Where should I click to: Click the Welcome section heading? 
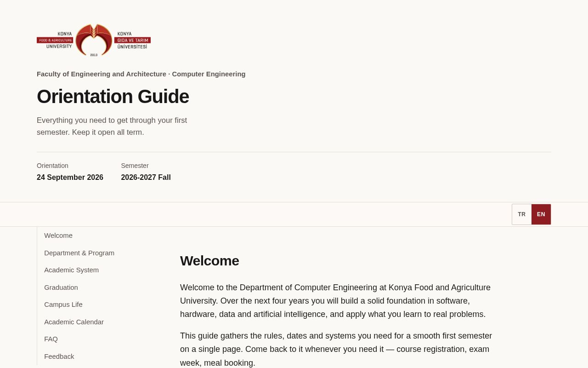pyautogui.click(x=209, y=261)
